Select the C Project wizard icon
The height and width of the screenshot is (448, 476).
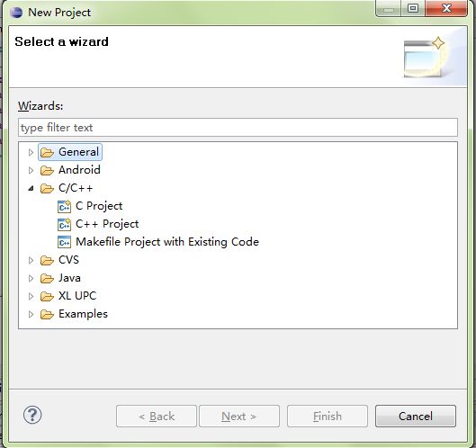(x=65, y=206)
